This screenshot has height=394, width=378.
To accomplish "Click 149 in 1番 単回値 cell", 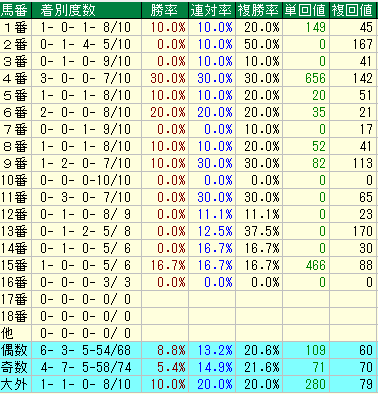I will [x=315, y=27].
